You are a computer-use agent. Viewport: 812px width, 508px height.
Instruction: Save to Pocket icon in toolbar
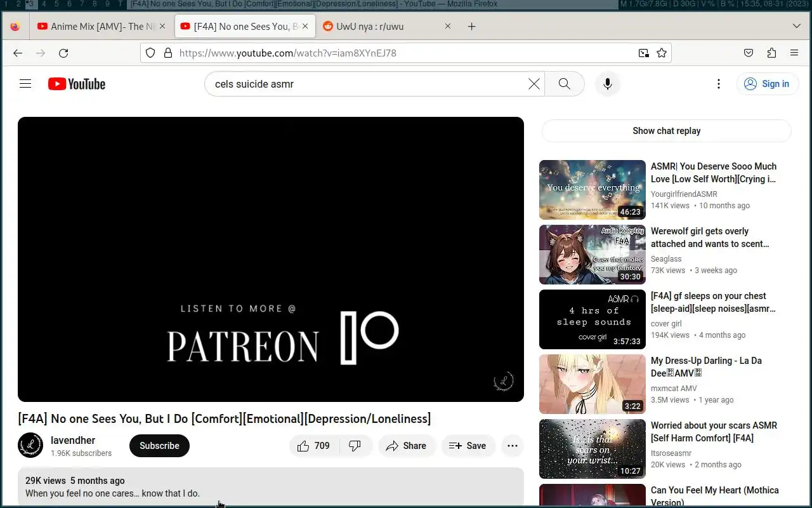749,53
